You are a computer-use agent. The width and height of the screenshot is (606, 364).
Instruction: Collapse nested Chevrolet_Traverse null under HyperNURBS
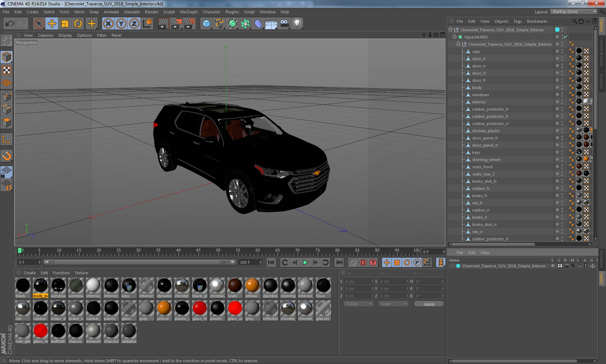tap(458, 44)
